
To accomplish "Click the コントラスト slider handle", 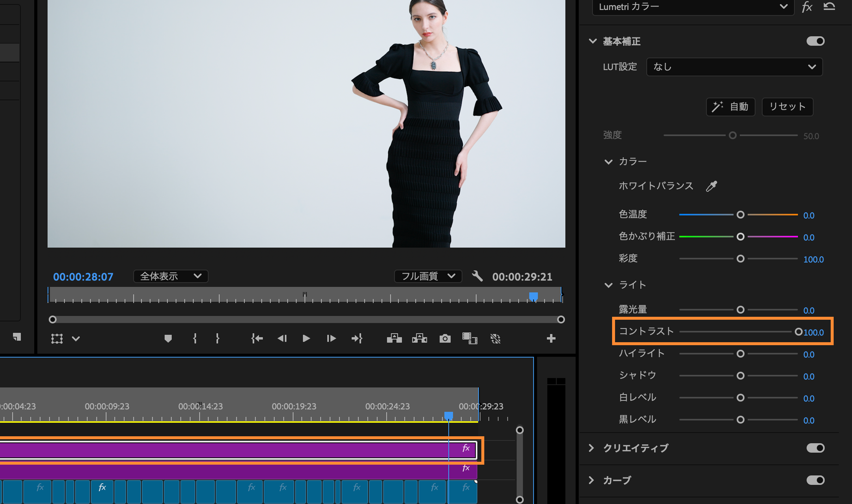I will click(798, 332).
